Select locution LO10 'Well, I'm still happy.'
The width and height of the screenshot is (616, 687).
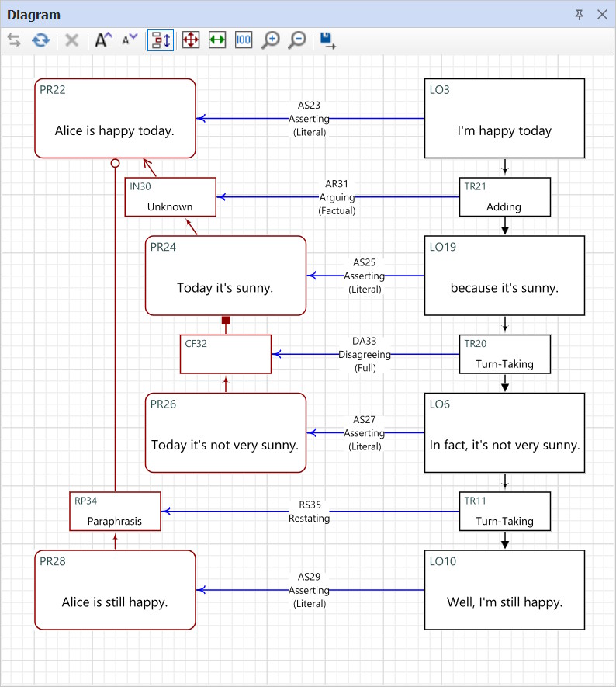tap(504, 590)
